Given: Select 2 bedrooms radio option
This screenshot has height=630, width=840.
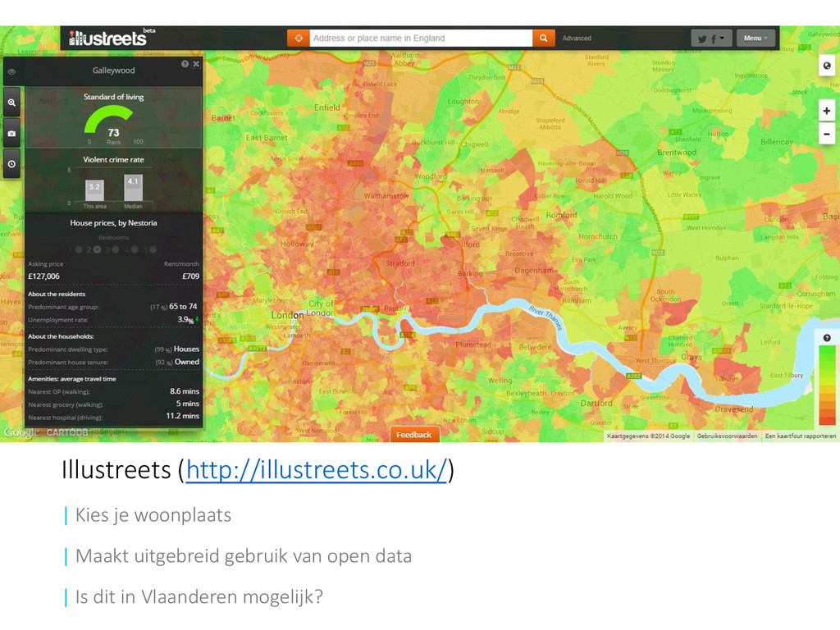Looking at the screenshot, I should (x=97, y=249).
